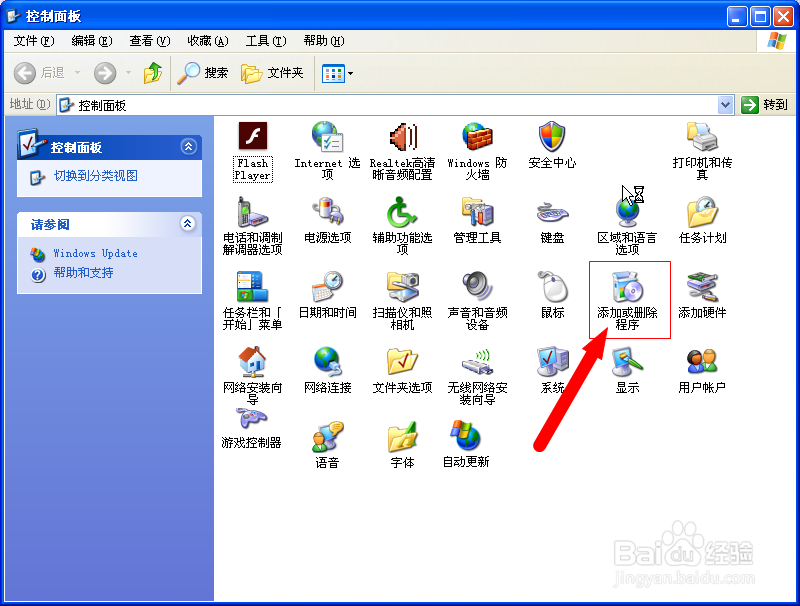Open the 编辑(E) menu

[92, 41]
